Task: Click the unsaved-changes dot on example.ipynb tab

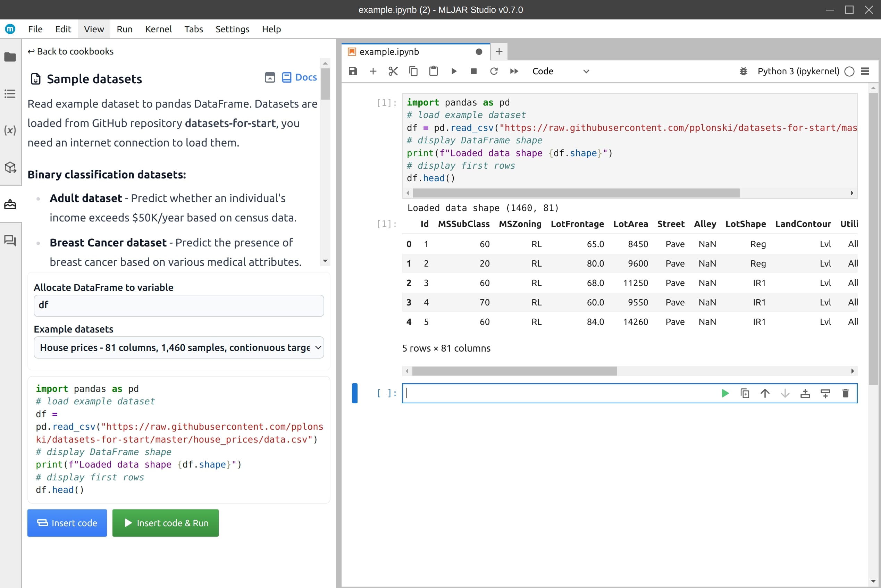Action: [479, 52]
